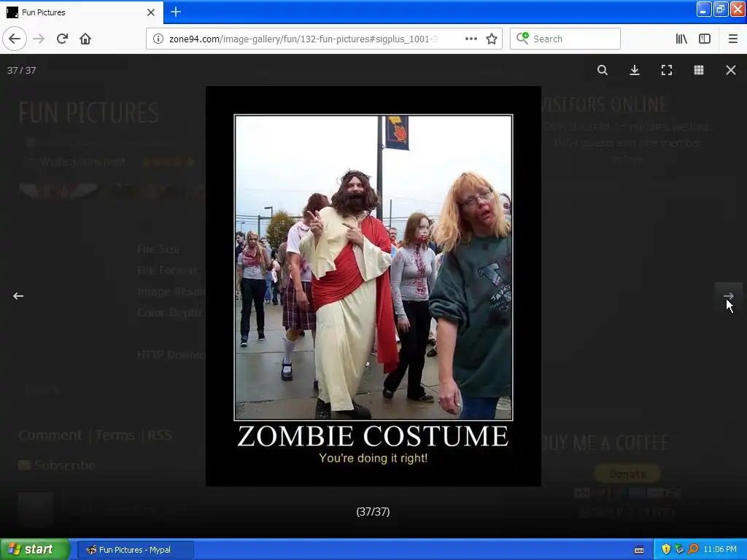Show previous image with left arrow
The height and width of the screenshot is (560, 747).
(x=18, y=296)
